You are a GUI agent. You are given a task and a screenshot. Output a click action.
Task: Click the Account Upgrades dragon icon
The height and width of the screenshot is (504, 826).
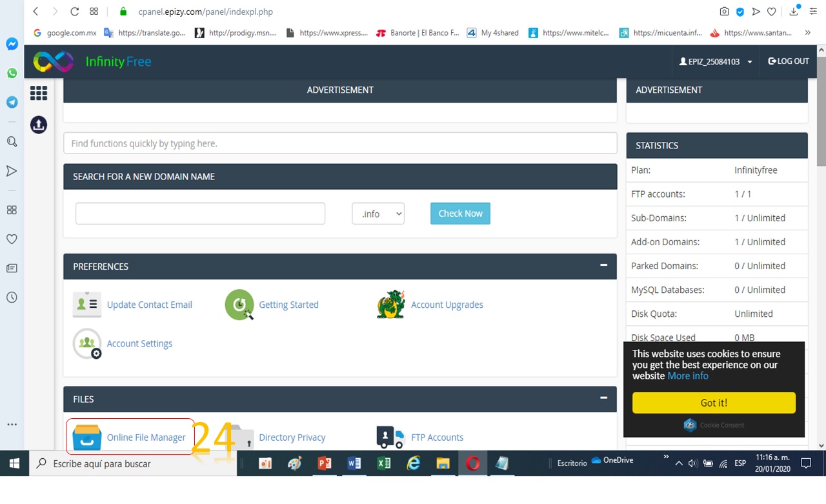391,305
